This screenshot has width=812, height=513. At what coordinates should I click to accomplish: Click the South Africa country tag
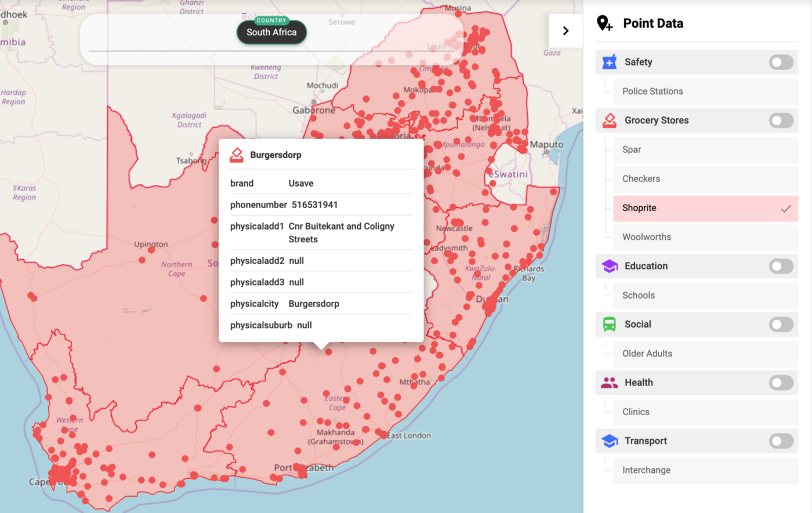(x=271, y=32)
